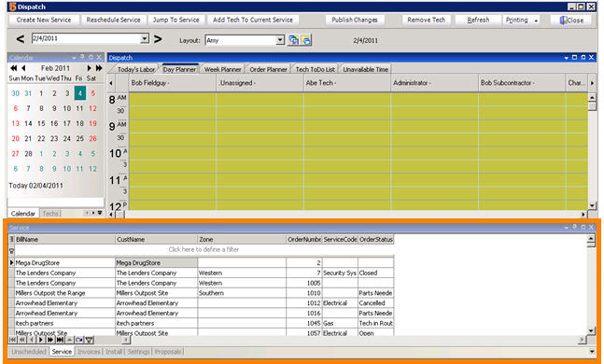Image resolution: width=604 pixels, height=364 pixels.
Task: Switch to Today's Labor tab
Action: (135, 69)
